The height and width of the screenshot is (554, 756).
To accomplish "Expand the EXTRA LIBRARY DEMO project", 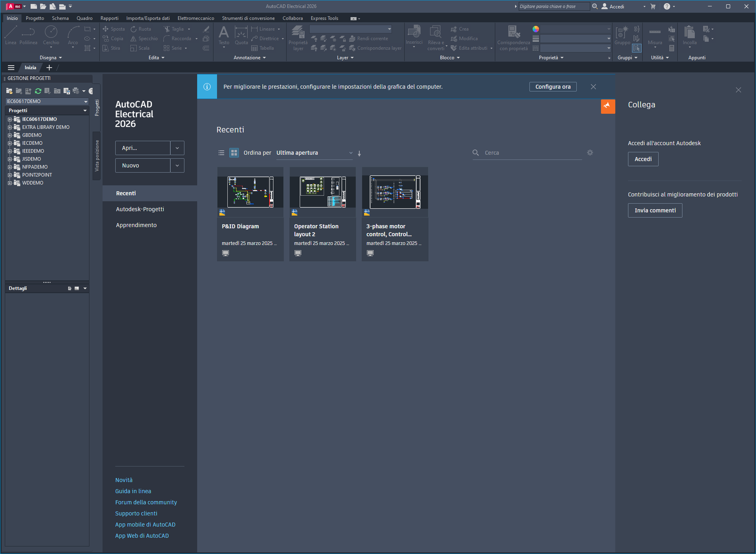I will pos(10,127).
